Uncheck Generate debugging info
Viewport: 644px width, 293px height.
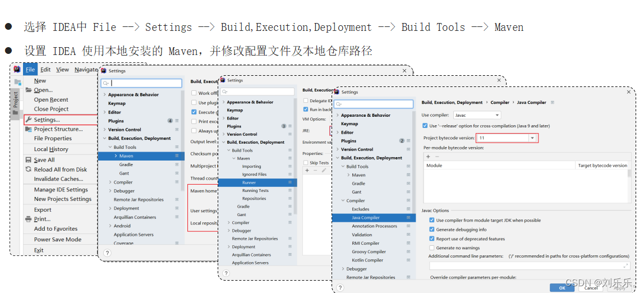coord(431,230)
